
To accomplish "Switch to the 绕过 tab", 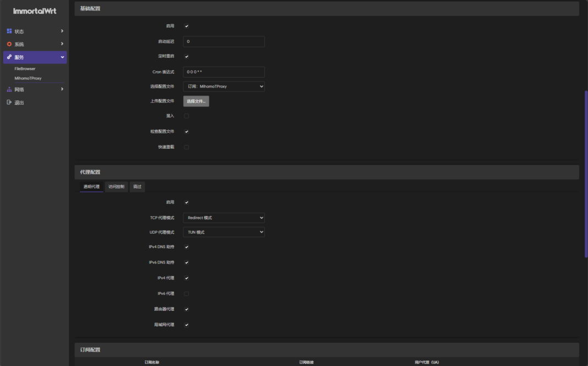I will pyautogui.click(x=137, y=187).
